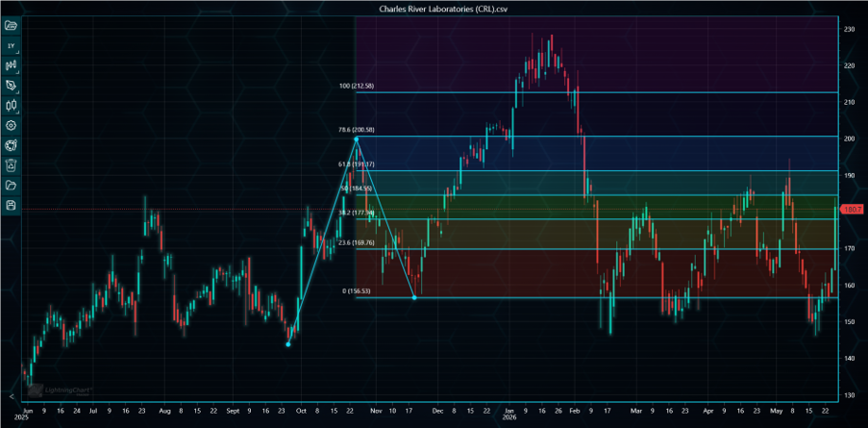Open the 1Y time range selector
This screenshot has width=868, height=428.
click(12, 46)
